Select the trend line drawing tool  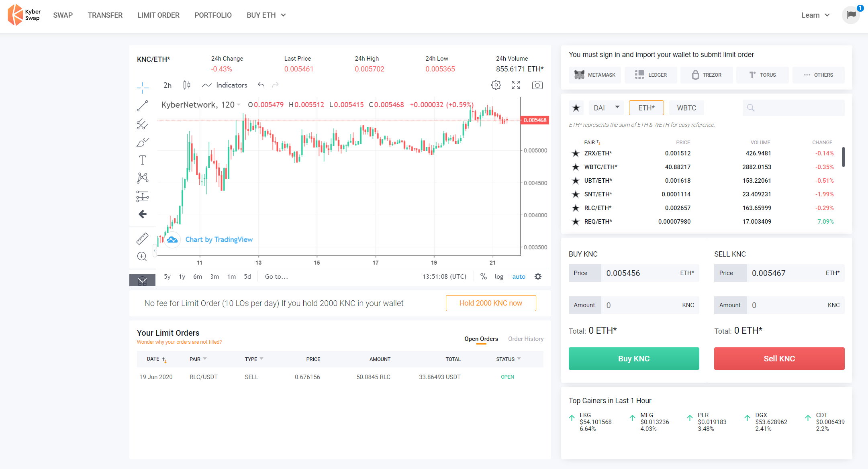pyautogui.click(x=142, y=106)
